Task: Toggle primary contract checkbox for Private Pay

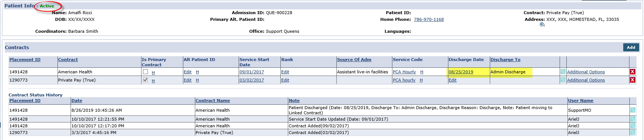Action: point(145,80)
